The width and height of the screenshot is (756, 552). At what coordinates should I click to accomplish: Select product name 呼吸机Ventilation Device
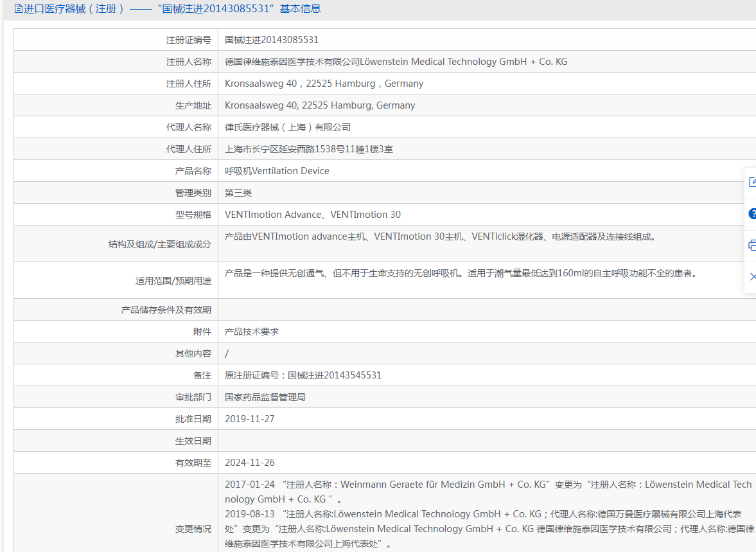[x=276, y=170]
